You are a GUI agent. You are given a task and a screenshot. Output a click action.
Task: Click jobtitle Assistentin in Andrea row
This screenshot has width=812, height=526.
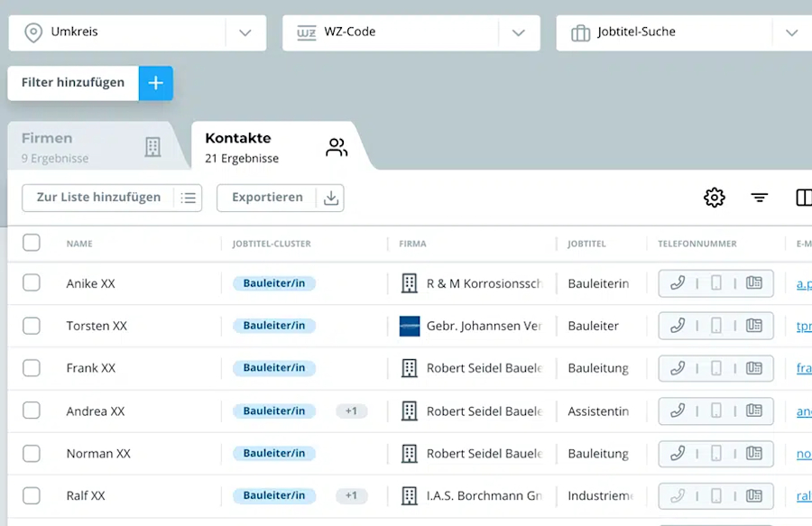[598, 411]
